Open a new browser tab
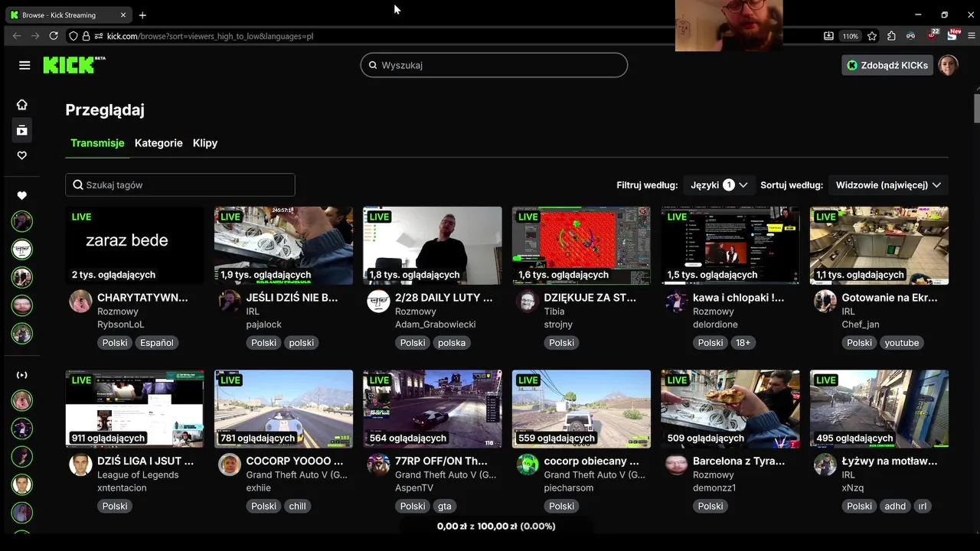This screenshot has width=980, height=551. (142, 15)
